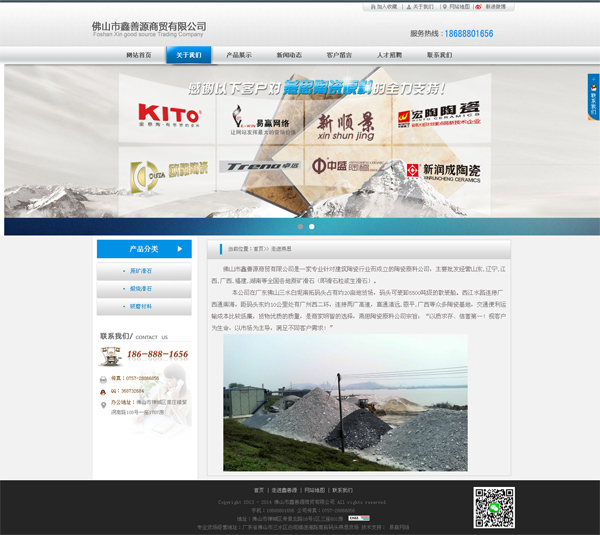Expand the 产品分类 arrow icon
600x535 pixels.
(180, 249)
